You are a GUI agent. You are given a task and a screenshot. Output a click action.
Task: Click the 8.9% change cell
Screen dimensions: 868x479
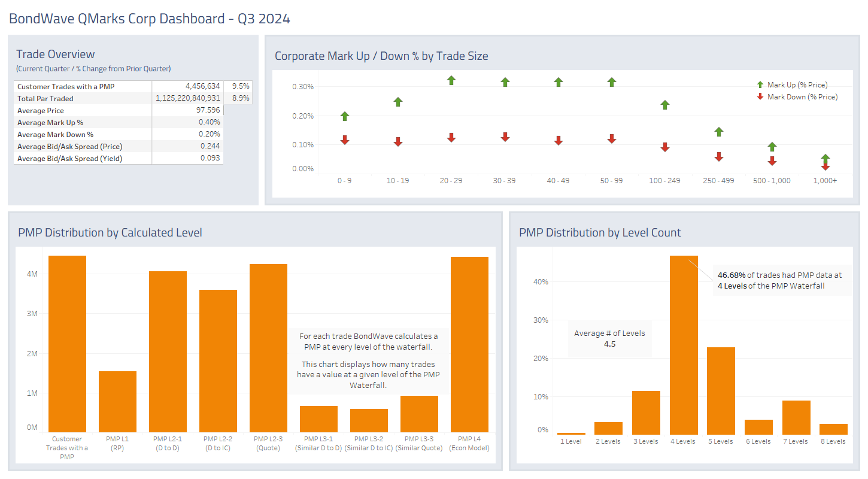242,98
